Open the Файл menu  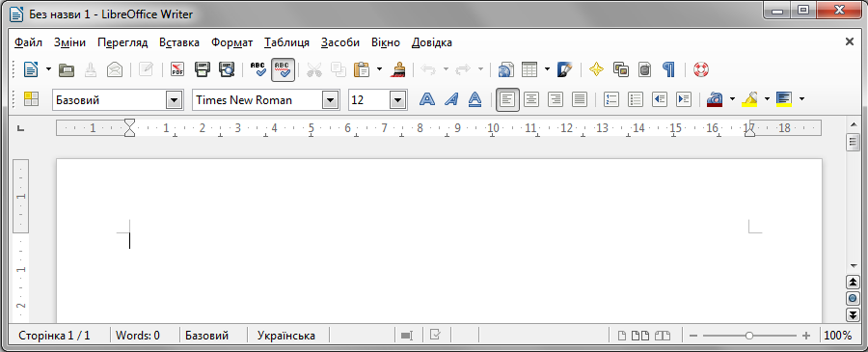pyautogui.click(x=29, y=42)
